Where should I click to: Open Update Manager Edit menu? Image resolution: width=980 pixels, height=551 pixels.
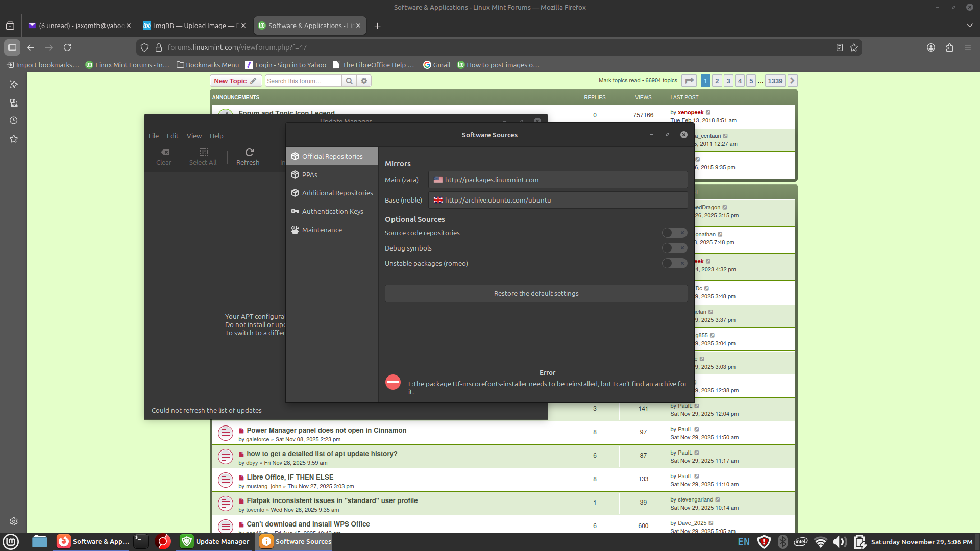pyautogui.click(x=173, y=136)
